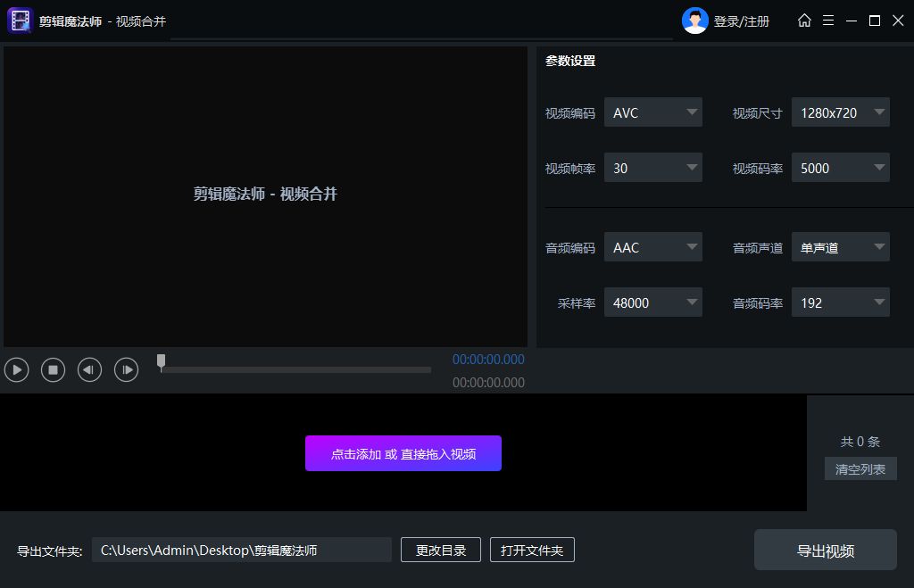The image size is (914, 588).
Task: Step to next frame
Action: pyautogui.click(x=127, y=370)
